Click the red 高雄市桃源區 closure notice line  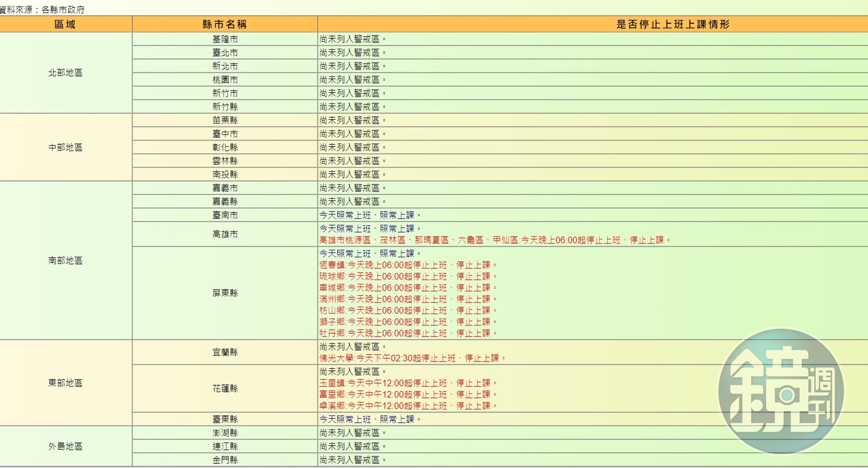495,240
